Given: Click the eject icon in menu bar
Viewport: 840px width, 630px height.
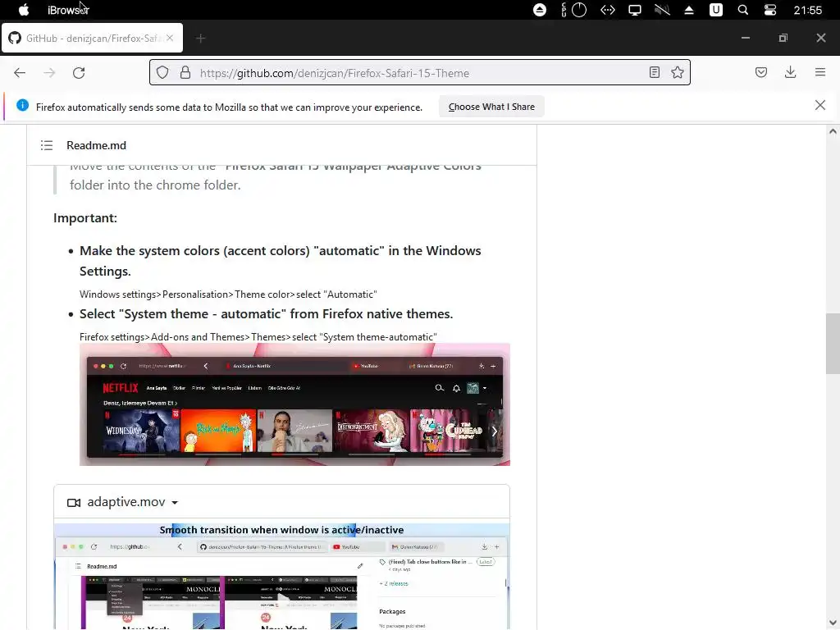Looking at the screenshot, I should (689, 10).
